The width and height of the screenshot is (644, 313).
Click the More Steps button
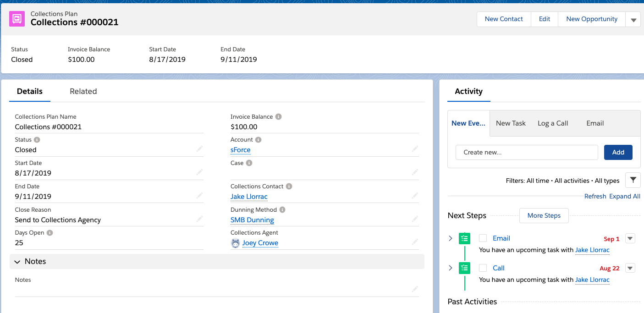(544, 215)
